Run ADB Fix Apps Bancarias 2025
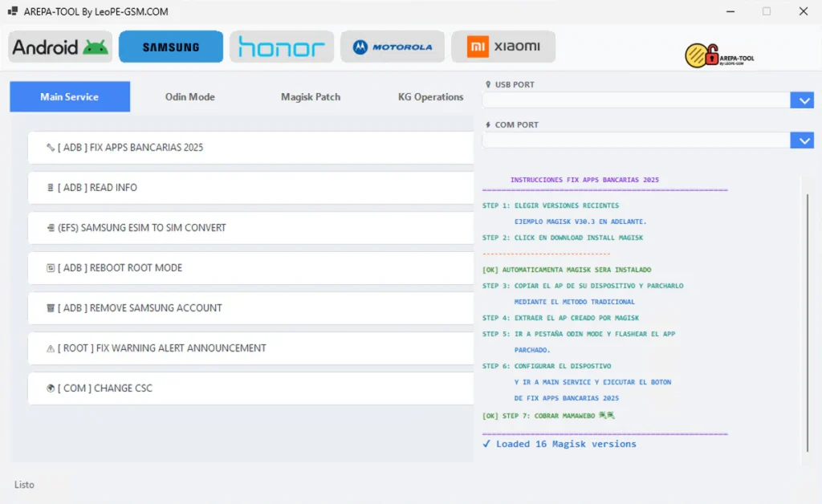Image resolution: width=822 pixels, height=504 pixels. pos(250,148)
